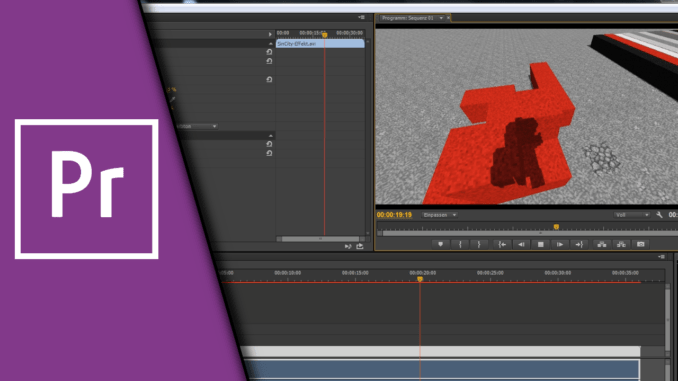Select the white video clip on timeline
The width and height of the screenshot is (678, 381).
(440, 351)
